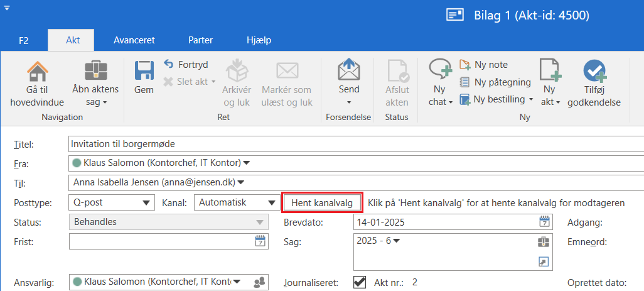
Task: Click the Hent kanalvalg button
Action: pyautogui.click(x=322, y=202)
